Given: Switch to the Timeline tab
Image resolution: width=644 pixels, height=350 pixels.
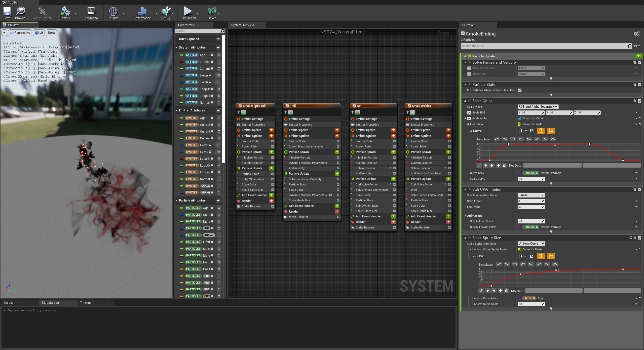Looking at the screenshot, I should (x=86, y=303).
